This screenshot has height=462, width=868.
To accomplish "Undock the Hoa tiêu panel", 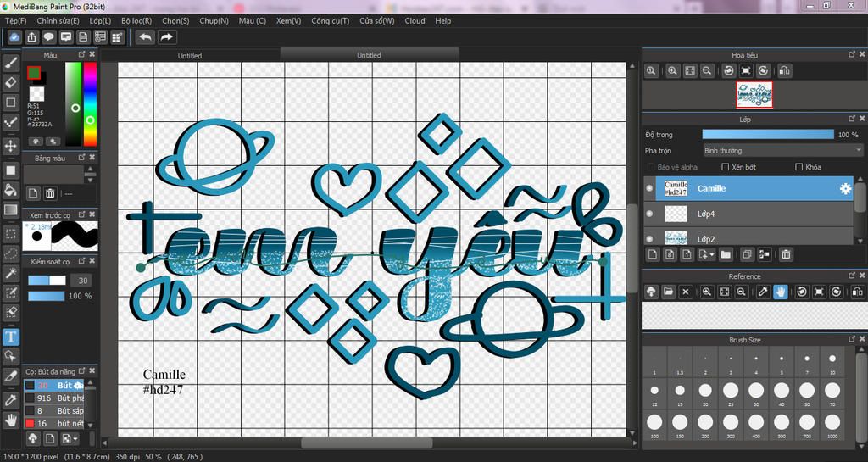I will pyautogui.click(x=852, y=54).
